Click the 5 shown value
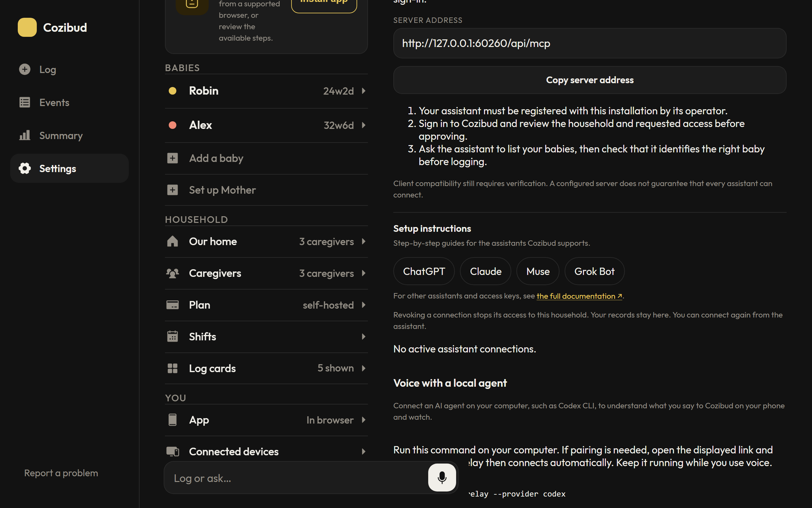The width and height of the screenshot is (812, 508). [x=336, y=368]
